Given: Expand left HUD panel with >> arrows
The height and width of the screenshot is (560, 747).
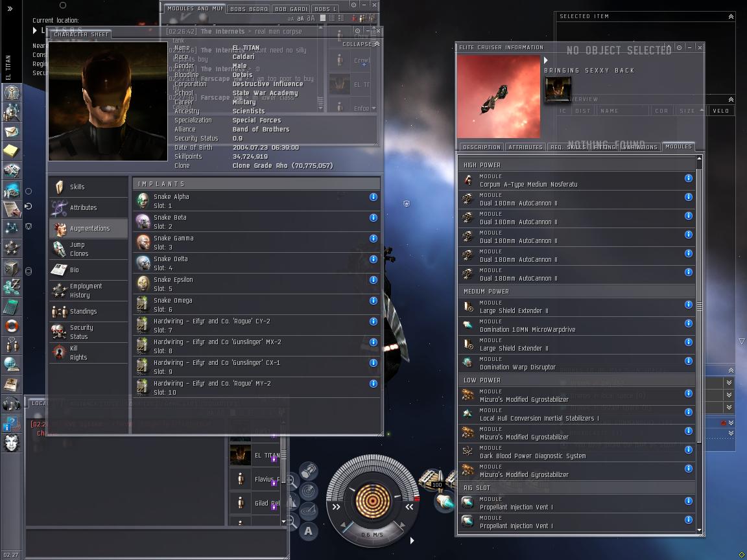Looking at the screenshot, I should click(337, 507).
